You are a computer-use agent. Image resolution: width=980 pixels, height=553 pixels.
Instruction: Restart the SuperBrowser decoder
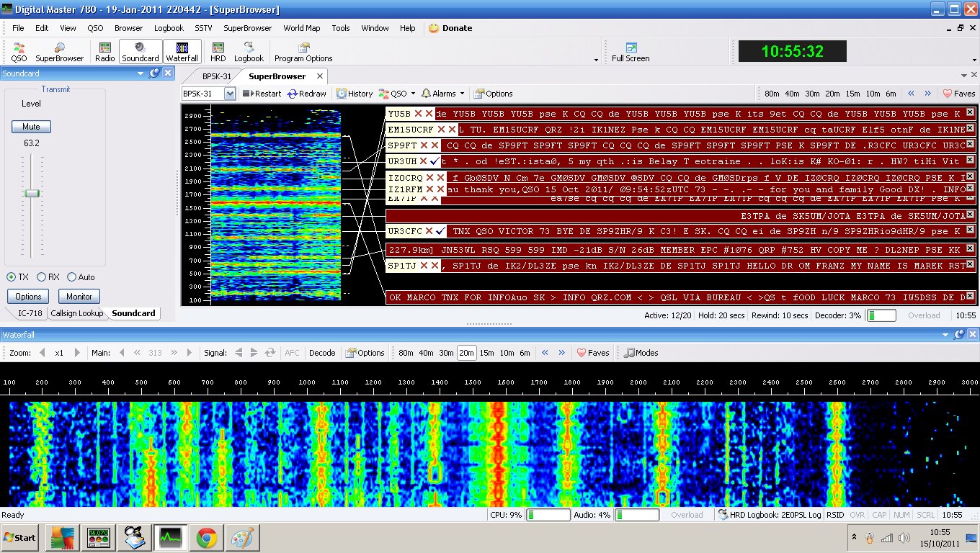point(262,94)
